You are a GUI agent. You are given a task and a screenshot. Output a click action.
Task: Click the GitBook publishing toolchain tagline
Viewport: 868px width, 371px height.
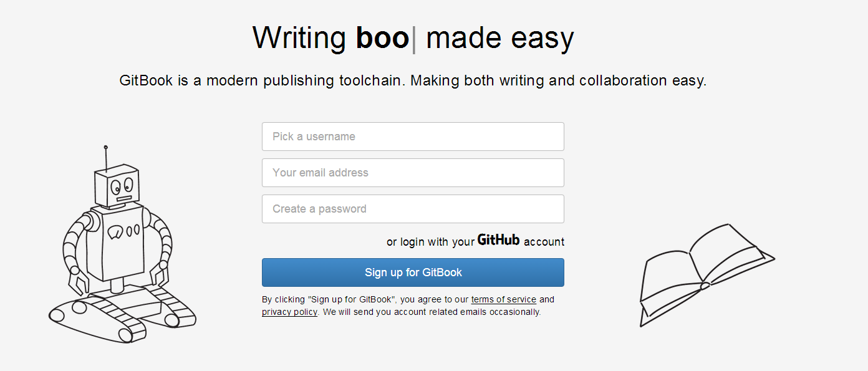point(413,81)
